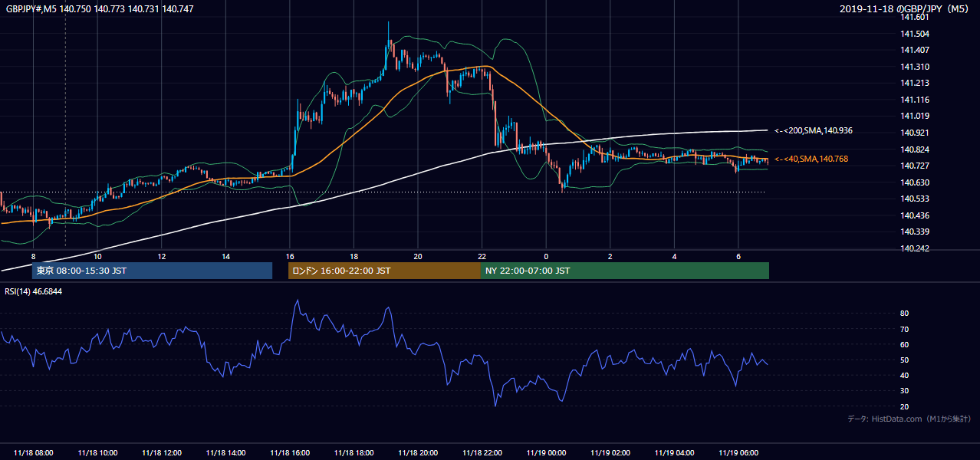Click RSI scale value 80
The height and width of the screenshot is (460, 980).
(905, 314)
